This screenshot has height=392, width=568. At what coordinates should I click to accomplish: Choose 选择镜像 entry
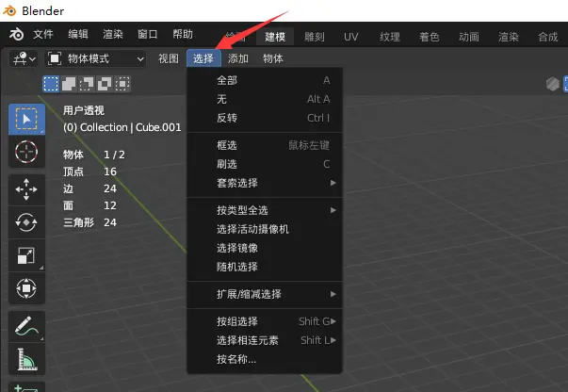pos(265,248)
